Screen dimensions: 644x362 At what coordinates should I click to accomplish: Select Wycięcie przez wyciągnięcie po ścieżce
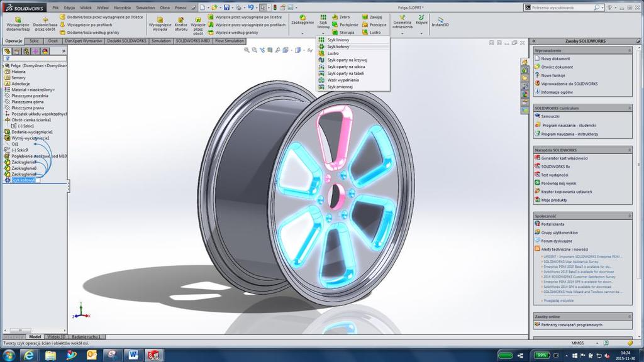[x=245, y=17]
